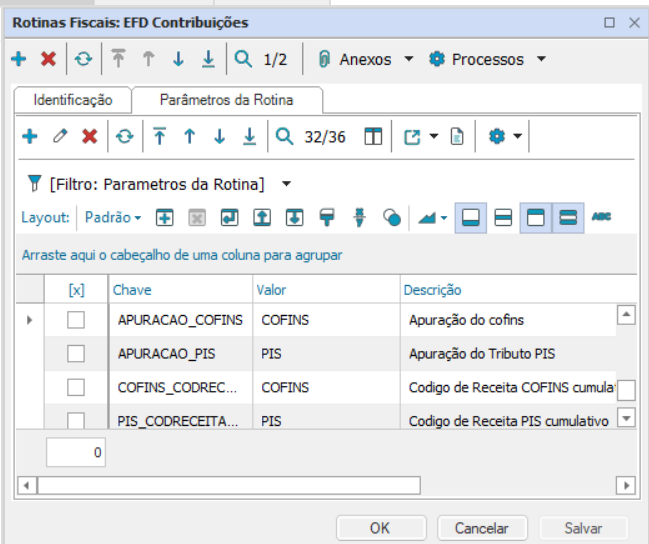Click the paperclip Anexos icon
The image size is (649, 544).
(x=324, y=59)
